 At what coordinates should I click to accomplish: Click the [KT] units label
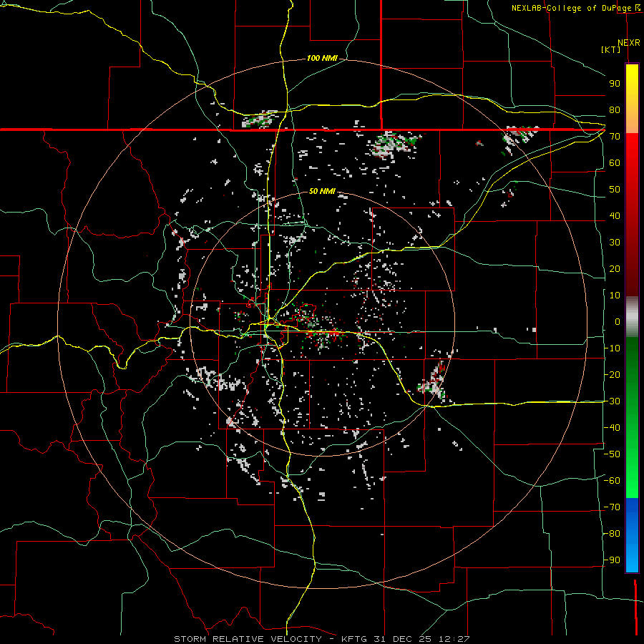coord(610,49)
